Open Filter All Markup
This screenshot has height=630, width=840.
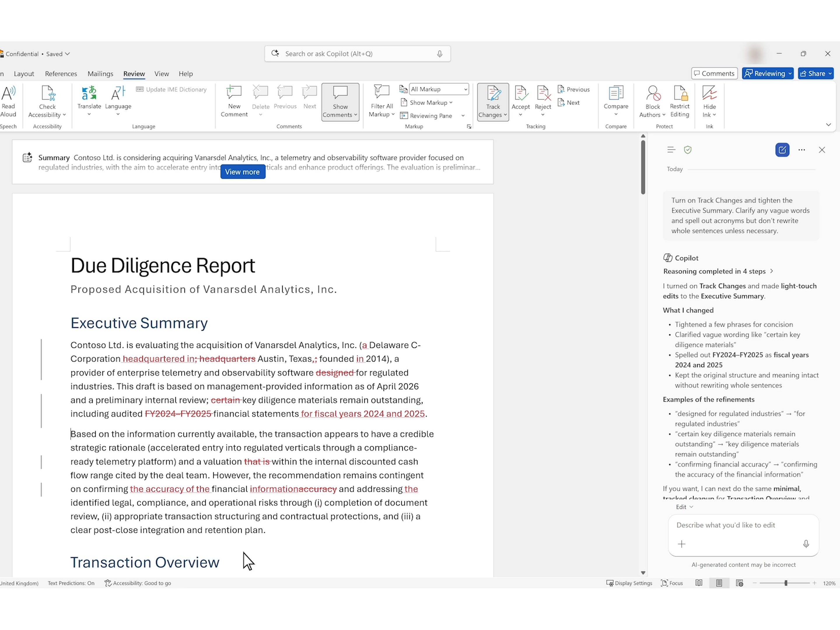point(381,101)
